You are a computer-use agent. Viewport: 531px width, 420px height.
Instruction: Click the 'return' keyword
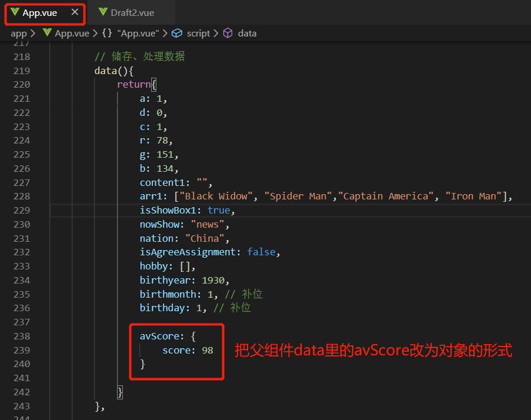(x=133, y=84)
